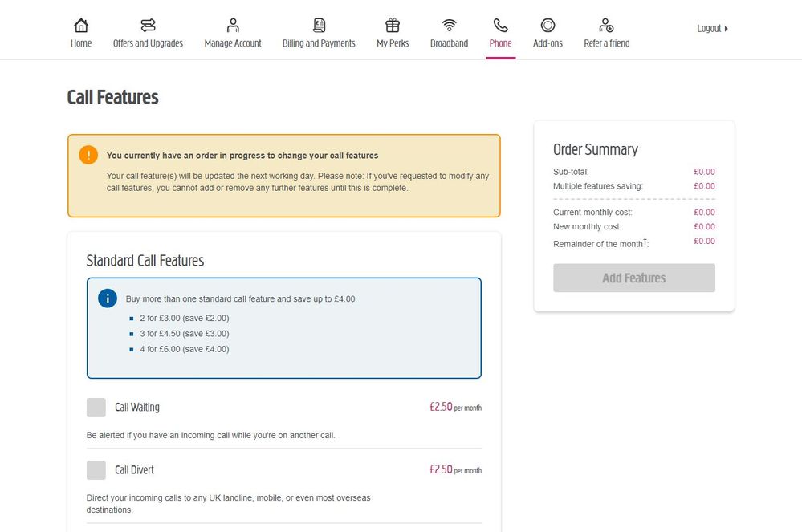Enable the Call Divert checkbox
The height and width of the screenshot is (532, 802).
click(96, 470)
